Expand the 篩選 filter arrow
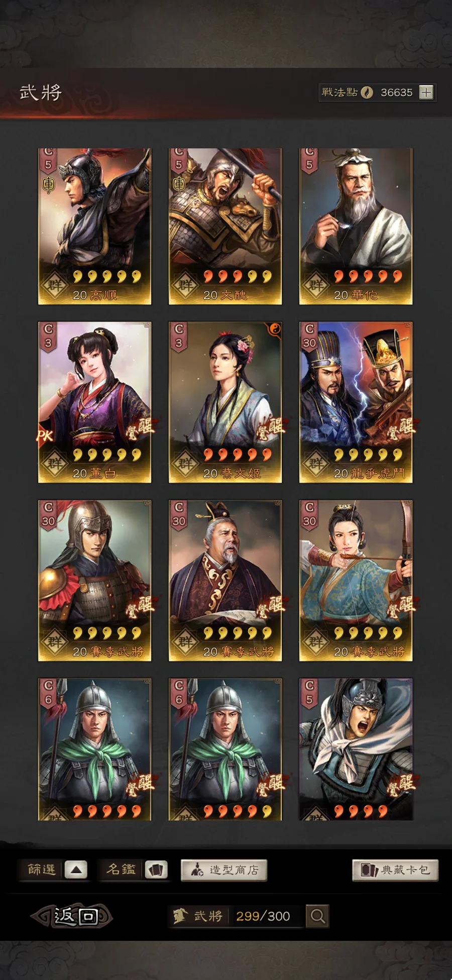This screenshot has width=452, height=980. [x=76, y=869]
